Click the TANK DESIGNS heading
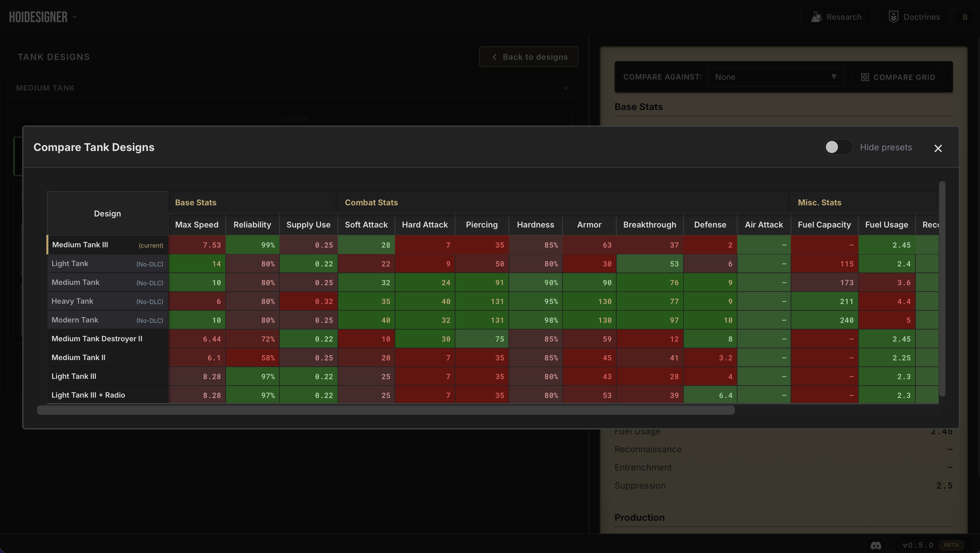980x553 pixels. [54, 57]
